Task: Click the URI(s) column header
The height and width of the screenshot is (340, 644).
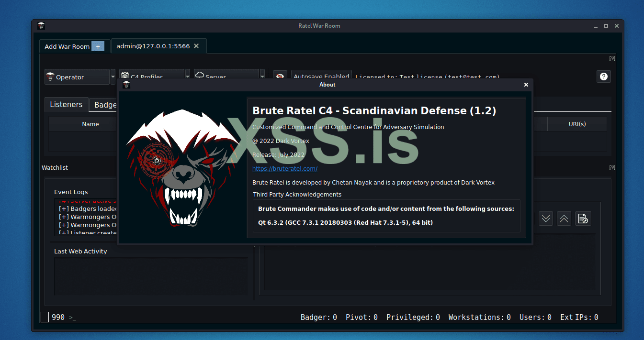Action: tap(577, 124)
